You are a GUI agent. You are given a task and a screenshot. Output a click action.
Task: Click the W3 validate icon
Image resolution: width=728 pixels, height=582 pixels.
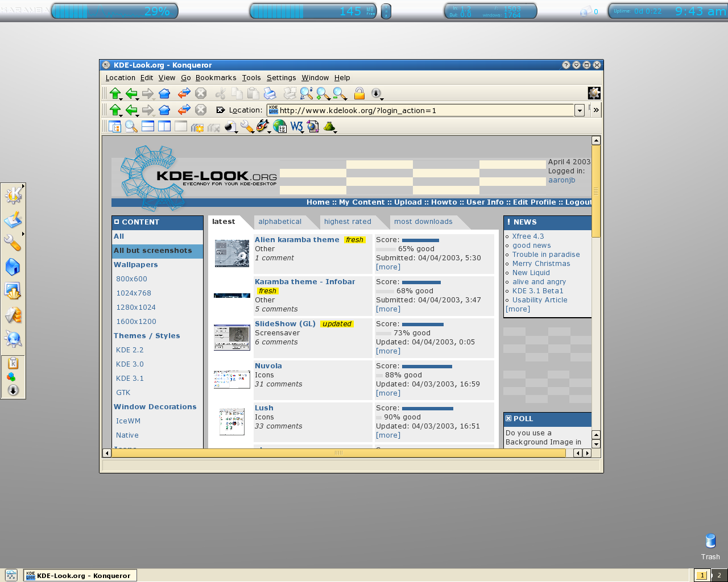[296, 127]
